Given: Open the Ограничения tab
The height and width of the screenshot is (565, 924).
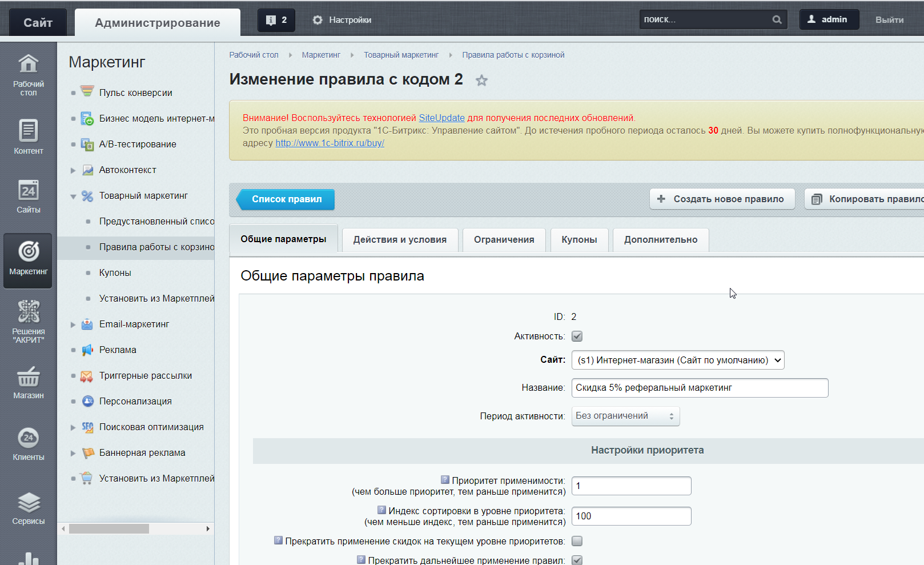Looking at the screenshot, I should [504, 240].
